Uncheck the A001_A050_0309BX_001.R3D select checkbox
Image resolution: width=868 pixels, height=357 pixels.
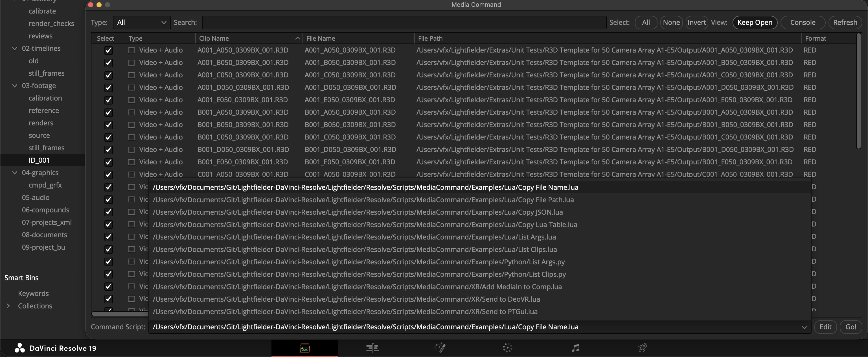pos(108,50)
